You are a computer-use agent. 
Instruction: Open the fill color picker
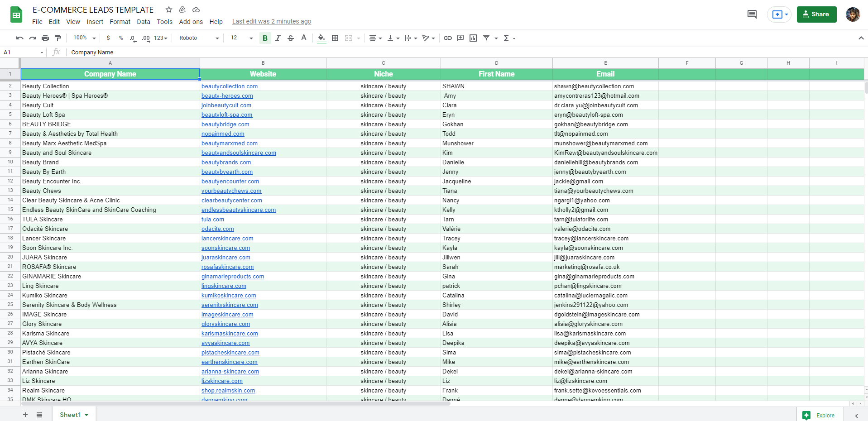tap(321, 38)
